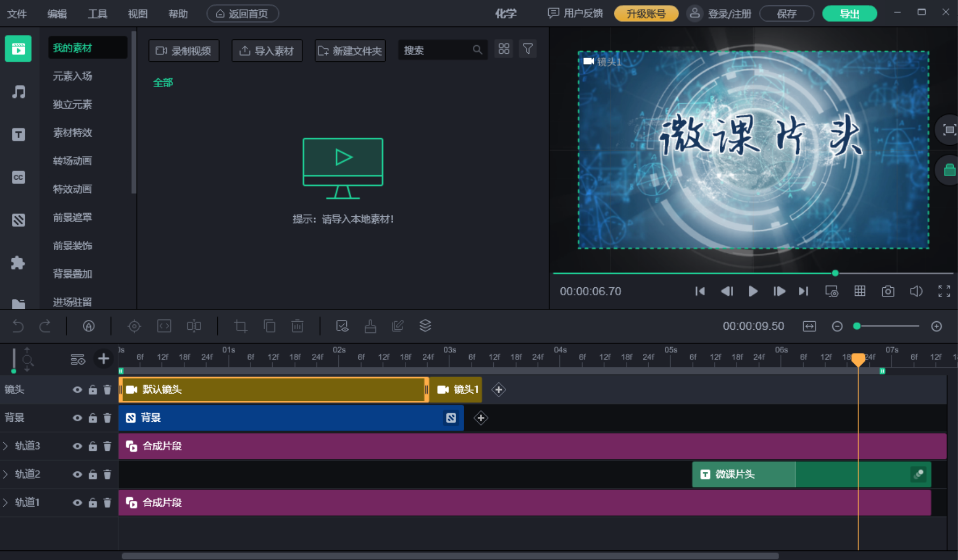958x560 pixels.
Task: Select the 转场动画 category in left panel
Action: tap(72, 160)
